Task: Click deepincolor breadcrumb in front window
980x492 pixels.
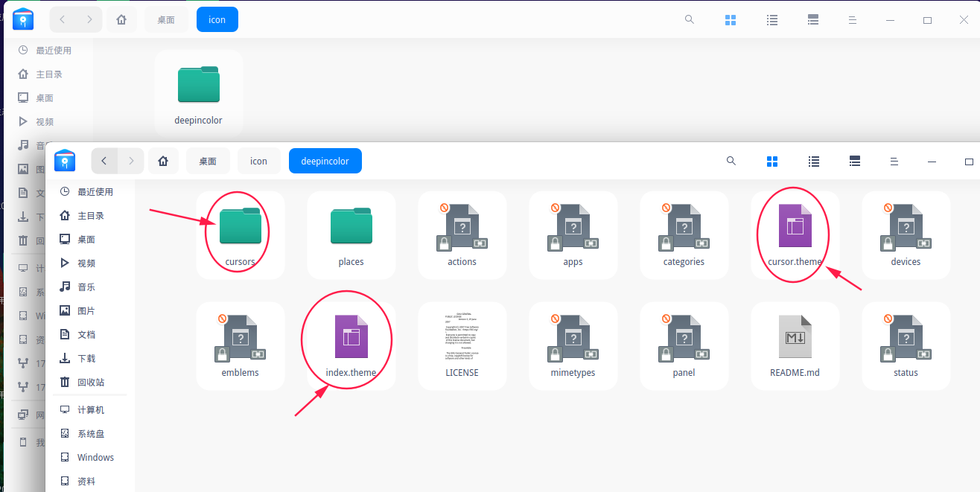Action: [325, 161]
